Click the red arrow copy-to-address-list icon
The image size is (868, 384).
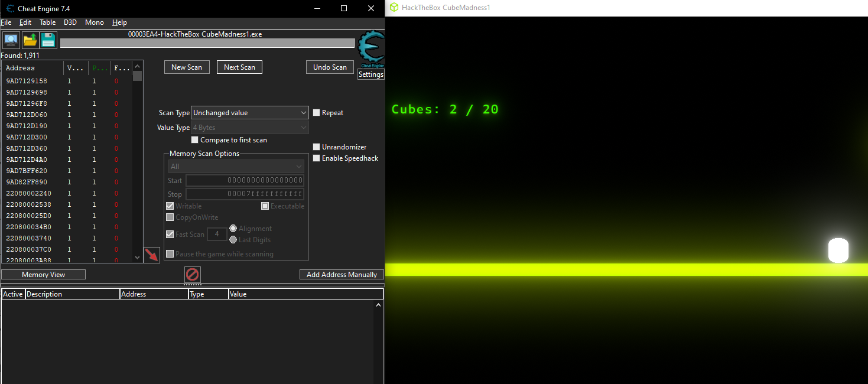[152, 255]
